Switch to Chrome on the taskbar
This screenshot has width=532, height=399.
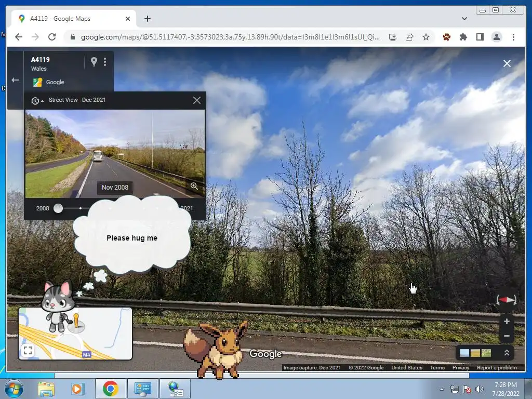(x=110, y=389)
